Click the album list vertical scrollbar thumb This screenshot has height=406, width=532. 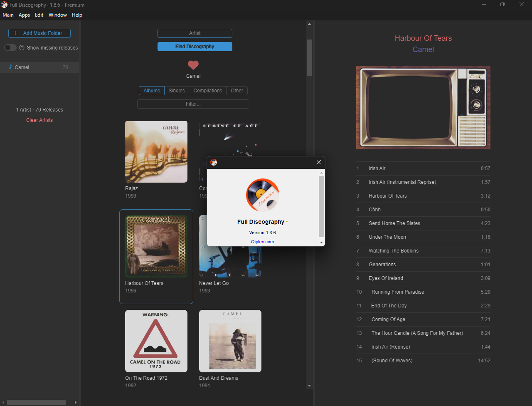click(x=309, y=57)
